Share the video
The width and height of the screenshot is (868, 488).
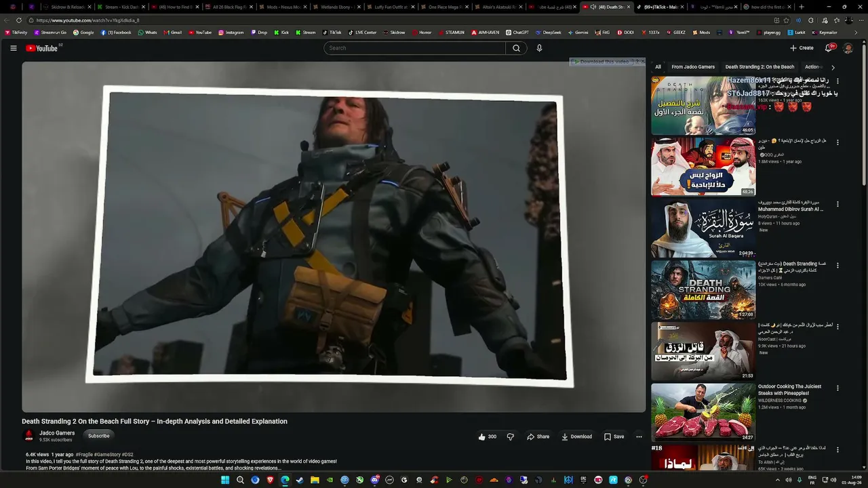[538, 436]
